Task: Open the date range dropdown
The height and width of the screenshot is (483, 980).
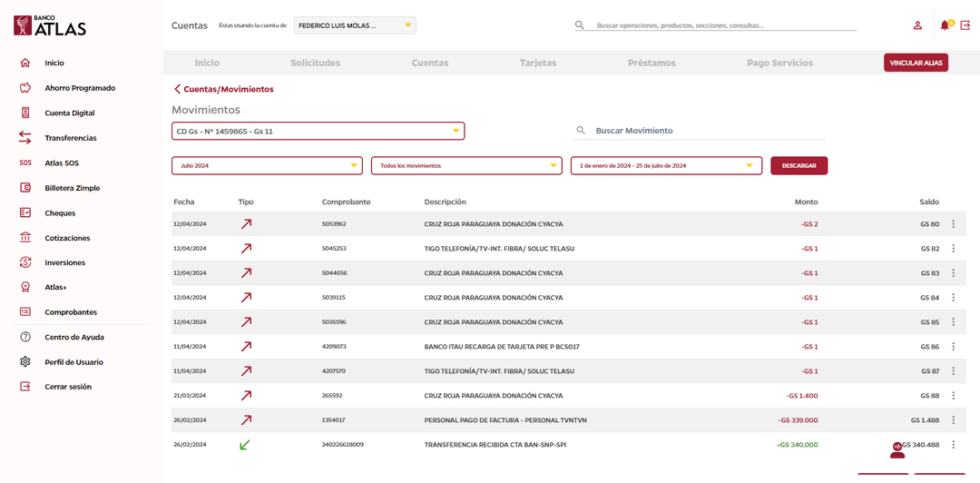Action: pyautogui.click(x=665, y=166)
